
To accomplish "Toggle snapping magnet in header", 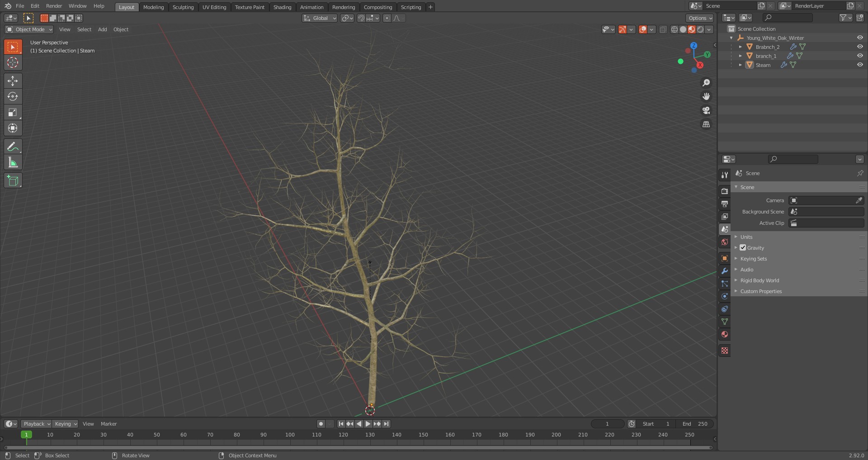I will coord(361,18).
